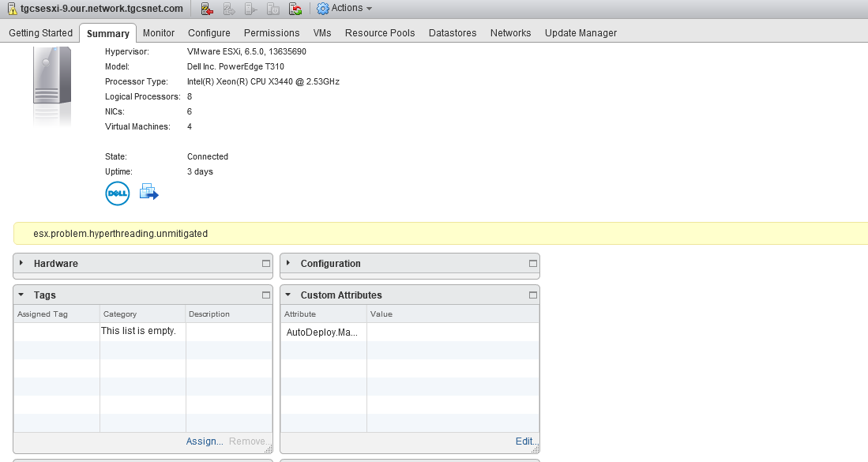Click Edit under Custom Attributes
The image size is (868, 462).
coord(524,441)
